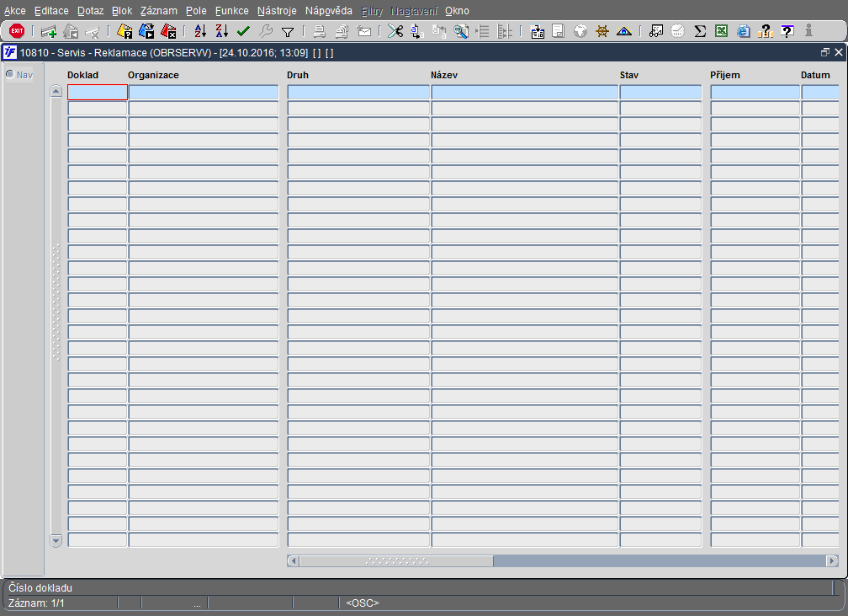Click the '<OSC>' status bar indicator
This screenshot has width=848, height=616.
coord(363,603)
